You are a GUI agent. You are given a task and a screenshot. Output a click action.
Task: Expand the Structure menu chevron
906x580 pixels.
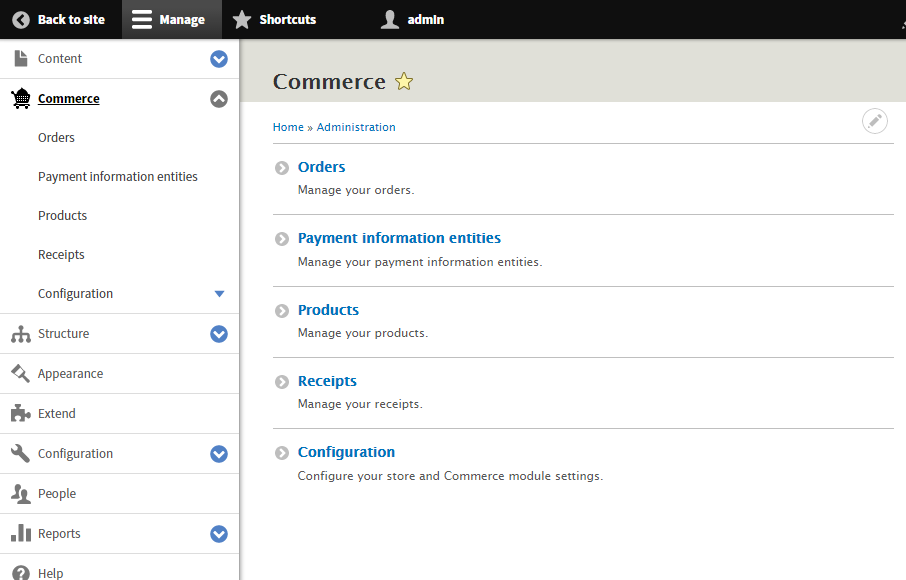(219, 334)
